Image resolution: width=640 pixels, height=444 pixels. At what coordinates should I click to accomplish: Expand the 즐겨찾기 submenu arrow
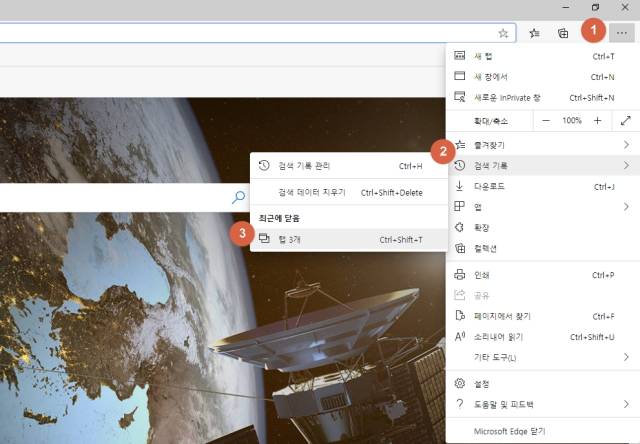pyautogui.click(x=626, y=144)
